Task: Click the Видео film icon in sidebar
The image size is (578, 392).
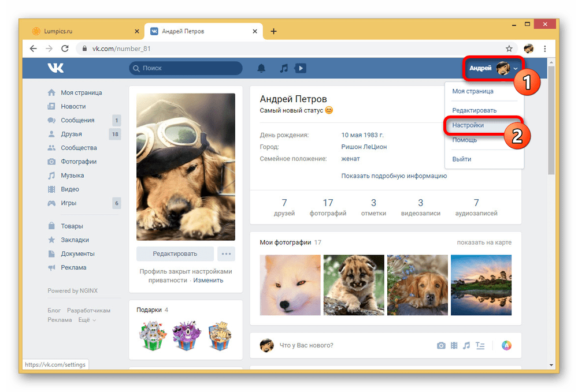Action: pos(51,189)
